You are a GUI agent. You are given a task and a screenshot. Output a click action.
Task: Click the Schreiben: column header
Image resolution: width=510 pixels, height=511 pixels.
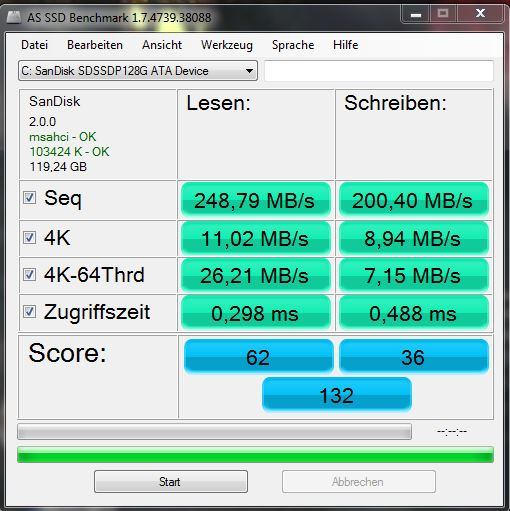click(395, 103)
